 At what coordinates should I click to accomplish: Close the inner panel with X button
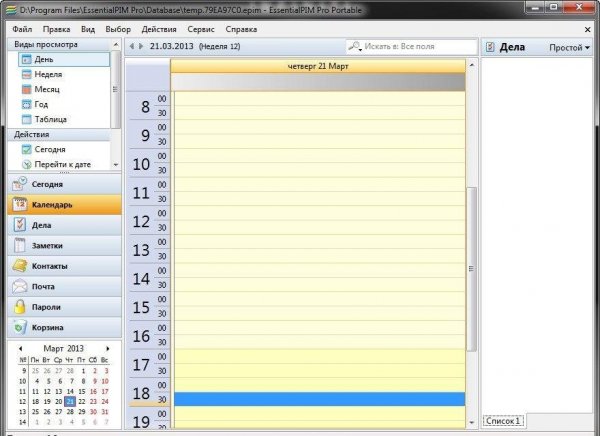pyautogui.click(x=588, y=29)
